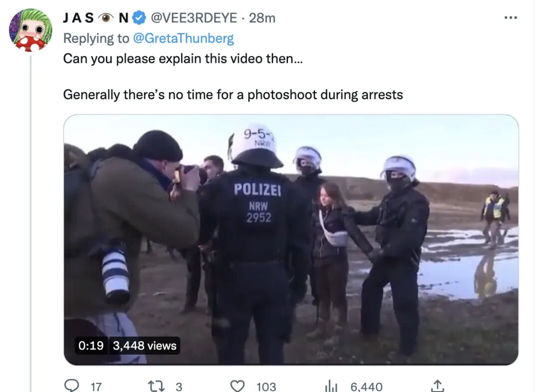Click the 103 likes count
The height and width of the screenshot is (392, 539).
pos(266,387)
